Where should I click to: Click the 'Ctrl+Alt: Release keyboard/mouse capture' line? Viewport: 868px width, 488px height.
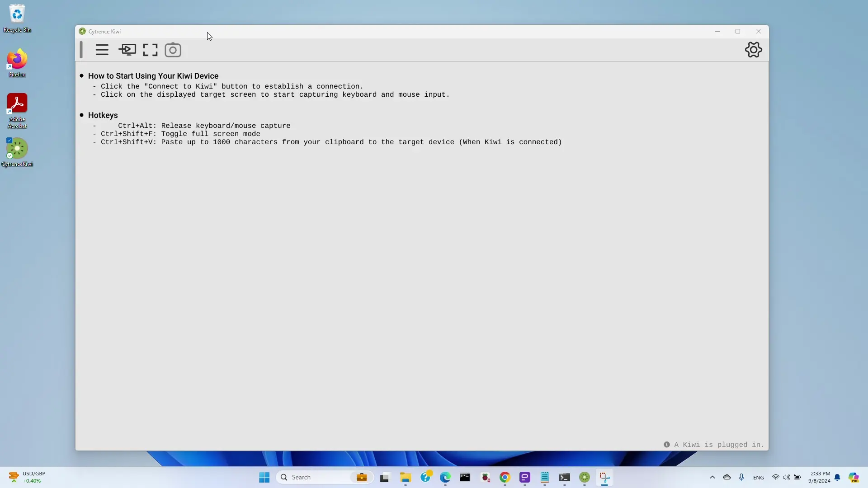click(204, 126)
